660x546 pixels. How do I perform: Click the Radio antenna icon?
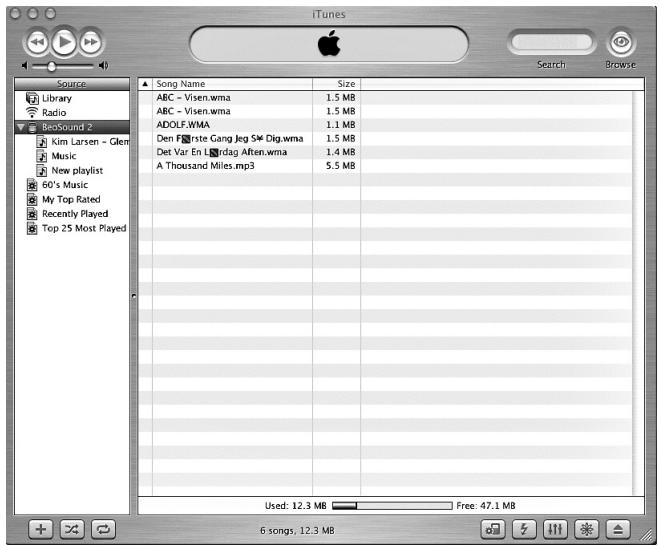(x=32, y=112)
